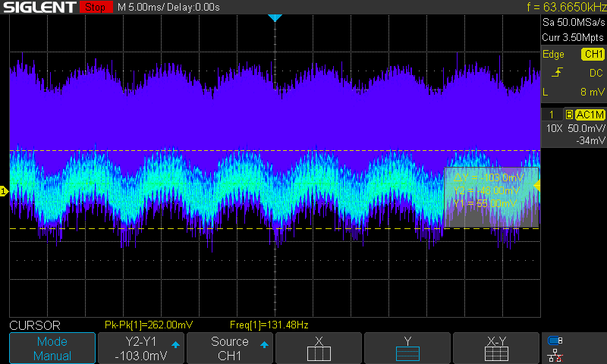
Task: Toggle the bandwidth limit B indicator
Action: 568,115
